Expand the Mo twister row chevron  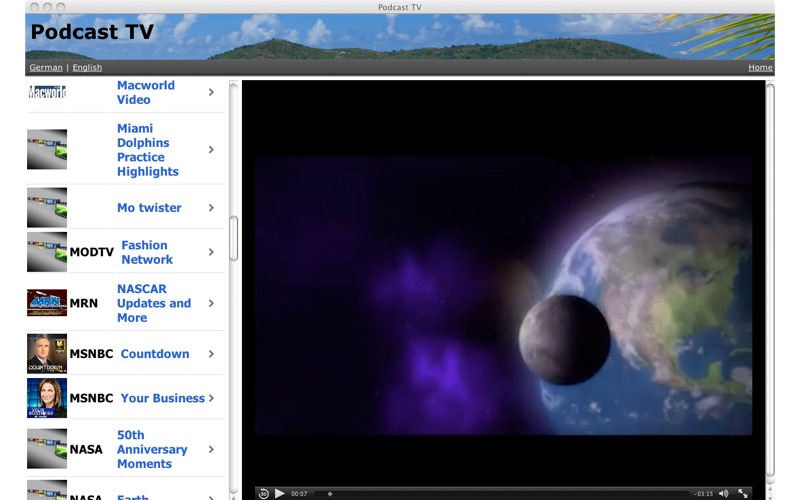211,208
